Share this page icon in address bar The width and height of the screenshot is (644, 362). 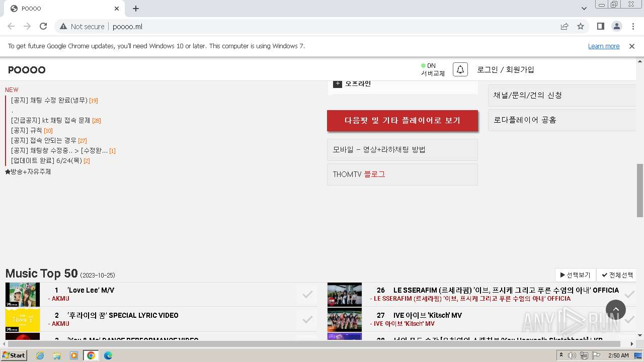[565, 26]
